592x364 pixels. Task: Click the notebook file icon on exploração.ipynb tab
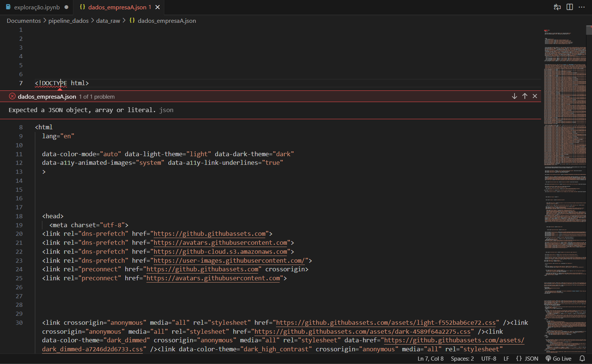(x=8, y=7)
